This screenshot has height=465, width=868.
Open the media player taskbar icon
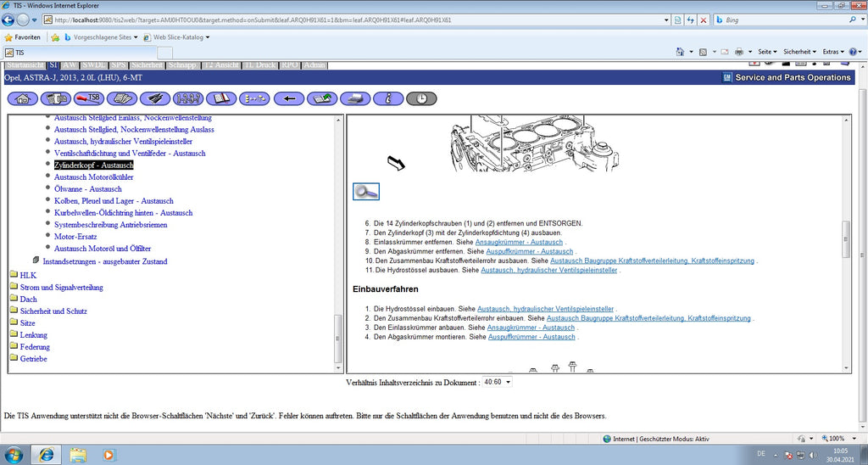pos(109,455)
